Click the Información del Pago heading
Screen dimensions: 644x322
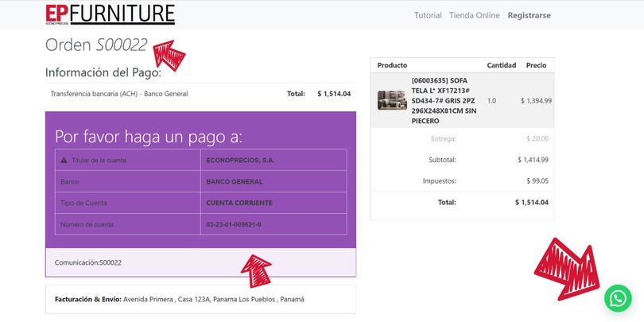point(103,72)
